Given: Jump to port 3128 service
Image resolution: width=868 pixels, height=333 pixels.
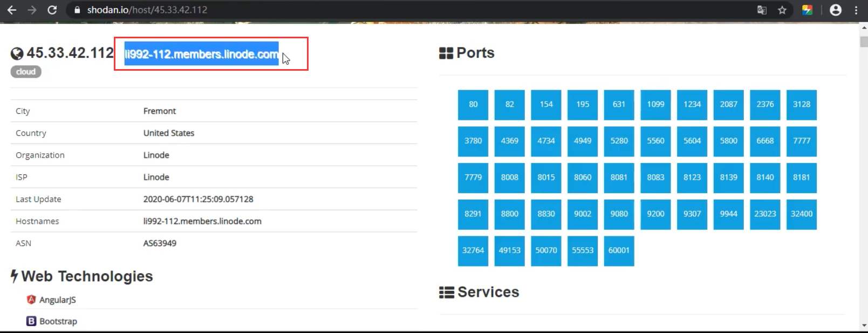Looking at the screenshot, I should (x=801, y=105).
